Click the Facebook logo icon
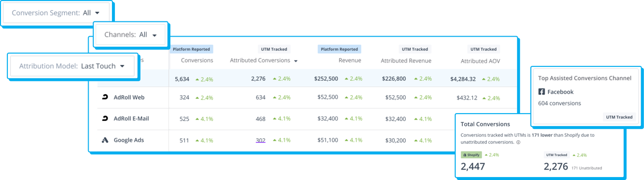The height and width of the screenshot is (180, 644). click(x=542, y=92)
